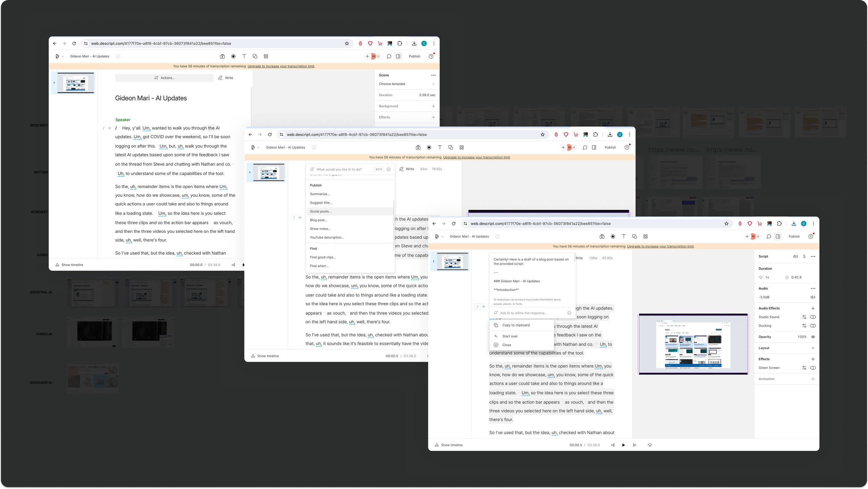Choose YouTube description... menu option
The image size is (868, 489).
pos(327,237)
